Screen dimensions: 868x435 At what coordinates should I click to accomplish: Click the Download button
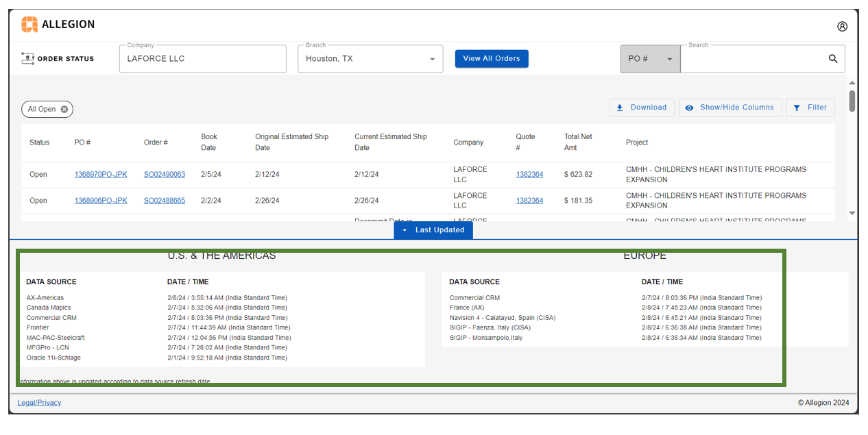[642, 108]
